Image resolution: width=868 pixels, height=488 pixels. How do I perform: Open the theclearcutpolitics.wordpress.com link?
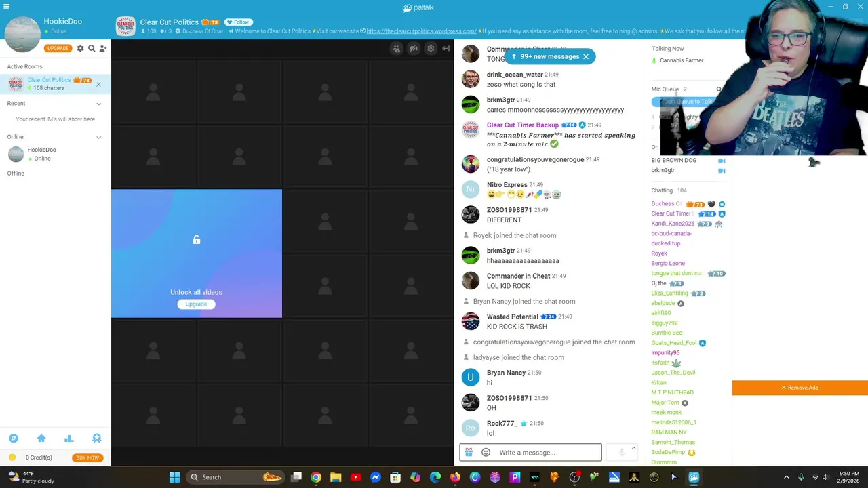tap(421, 31)
